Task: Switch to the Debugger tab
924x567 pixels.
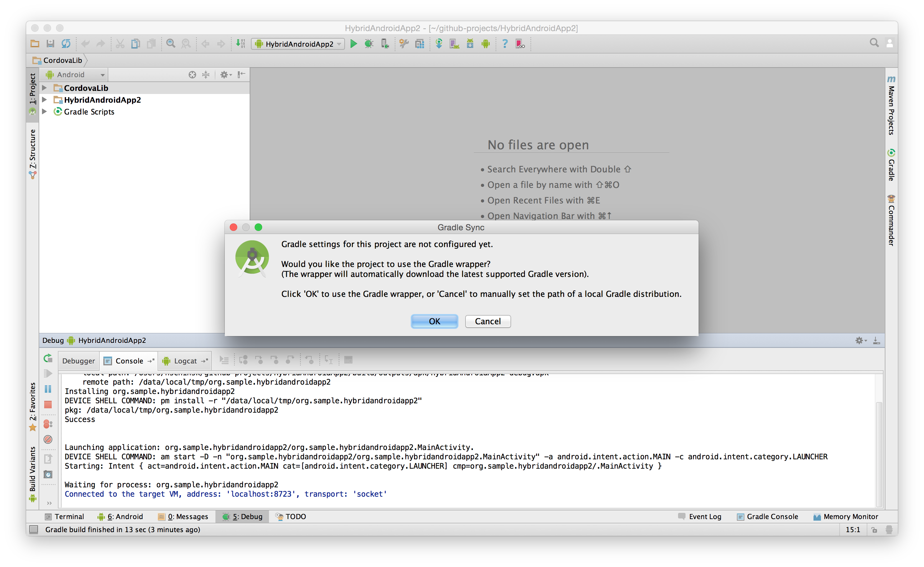Action: coord(79,361)
